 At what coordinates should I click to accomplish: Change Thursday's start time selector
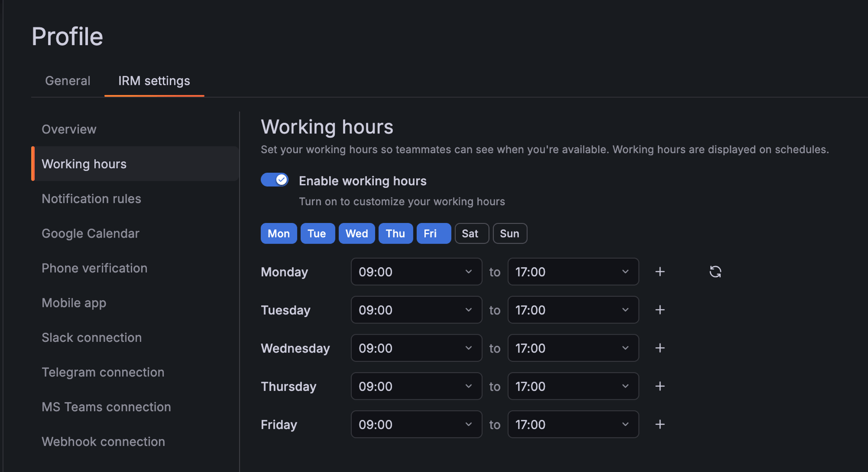coord(416,386)
